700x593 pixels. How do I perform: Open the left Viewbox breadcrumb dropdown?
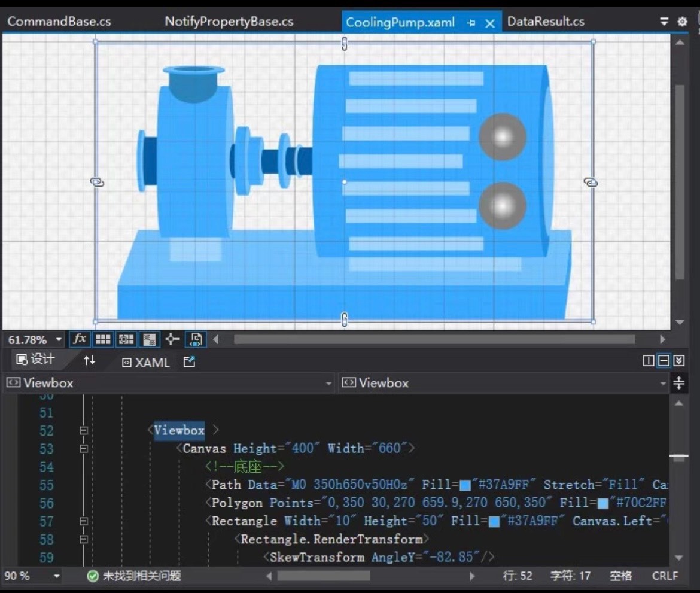pyautogui.click(x=328, y=383)
